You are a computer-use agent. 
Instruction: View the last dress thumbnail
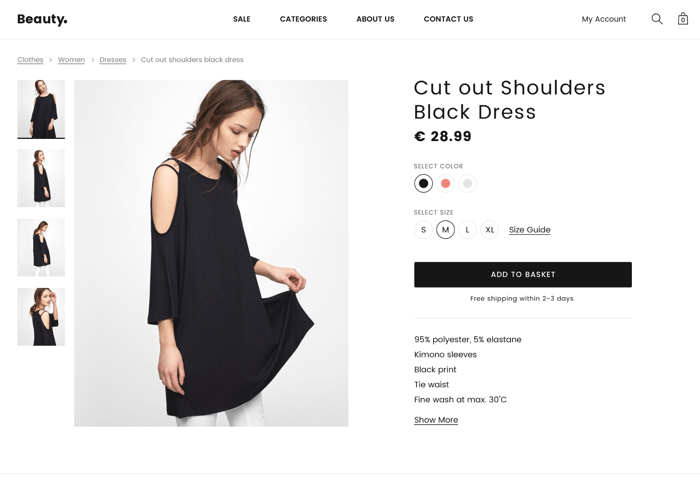41,317
